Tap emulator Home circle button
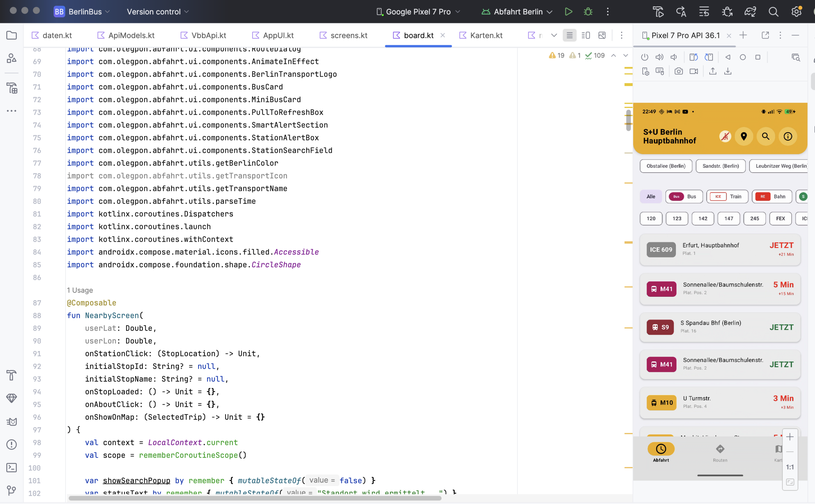This screenshot has width=815, height=504. [743, 57]
